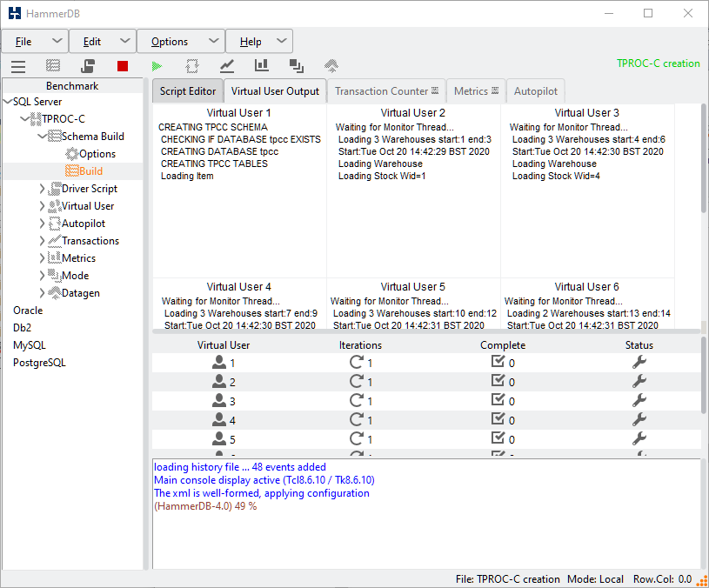
Task: Click wrench status icon for user 2
Action: pyautogui.click(x=639, y=382)
